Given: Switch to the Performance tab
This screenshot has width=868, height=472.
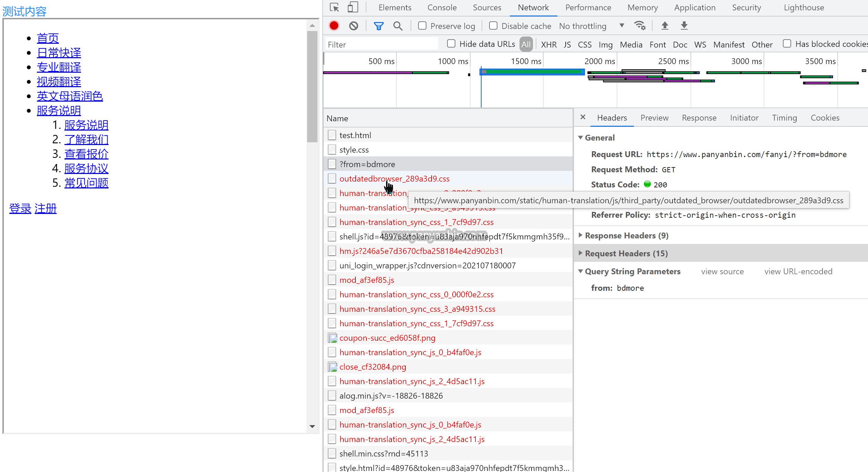Looking at the screenshot, I should tap(588, 8).
